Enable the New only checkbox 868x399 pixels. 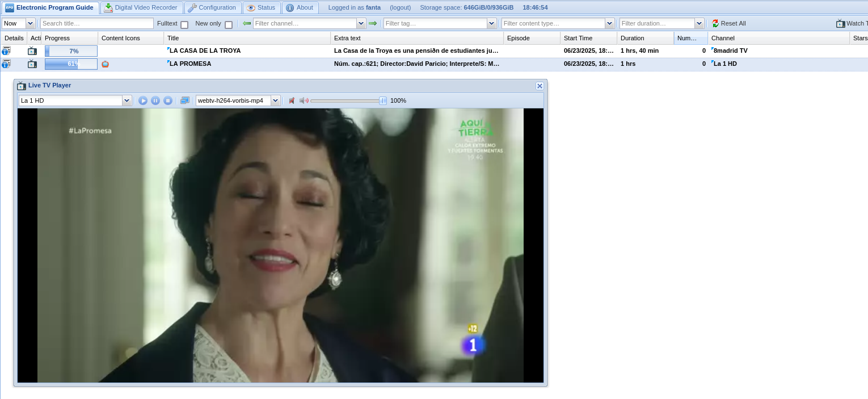click(x=229, y=24)
